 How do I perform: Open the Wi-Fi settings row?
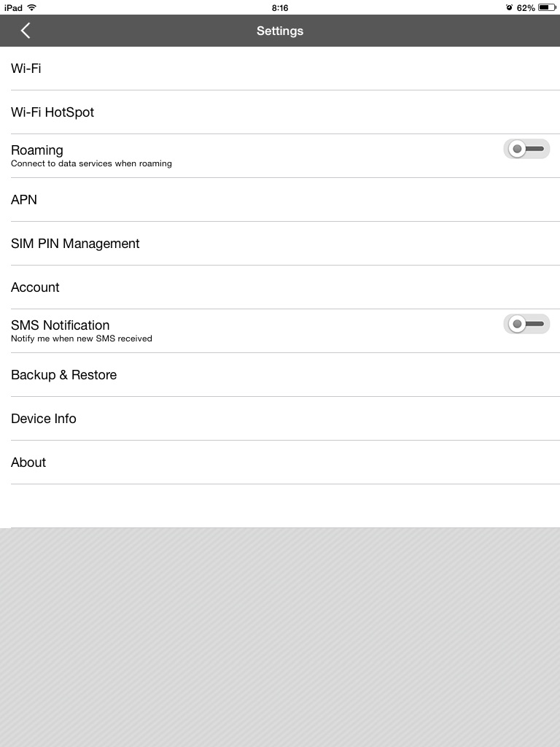[280, 68]
